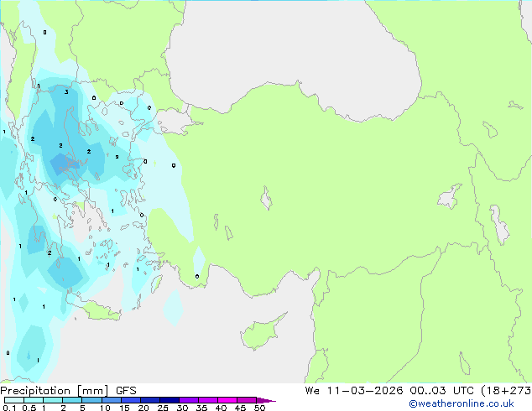The width and height of the screenshot is (532, 411).
Task: Select the 25–30 mm dark navy swatch
Action: tap(169, 400)
